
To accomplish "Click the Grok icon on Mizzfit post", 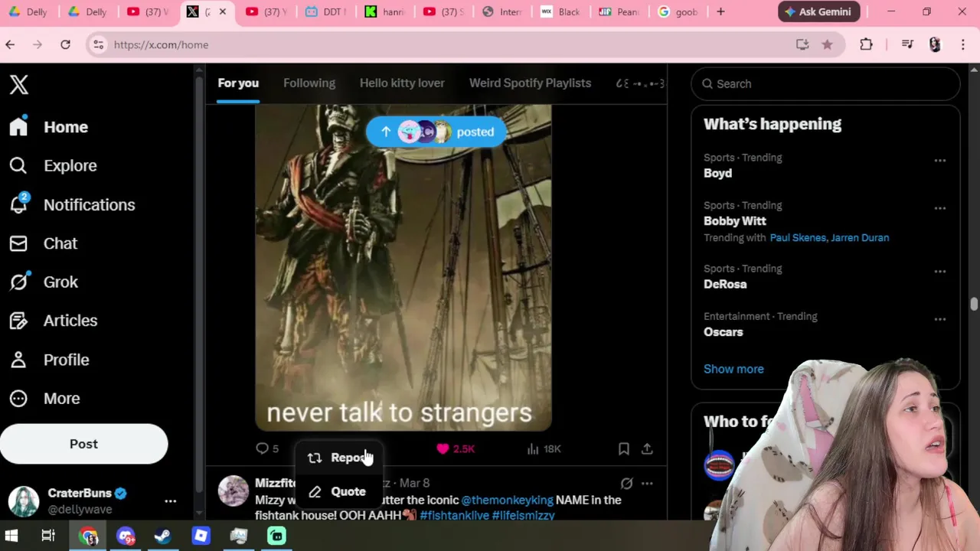I will click(626, 483).
